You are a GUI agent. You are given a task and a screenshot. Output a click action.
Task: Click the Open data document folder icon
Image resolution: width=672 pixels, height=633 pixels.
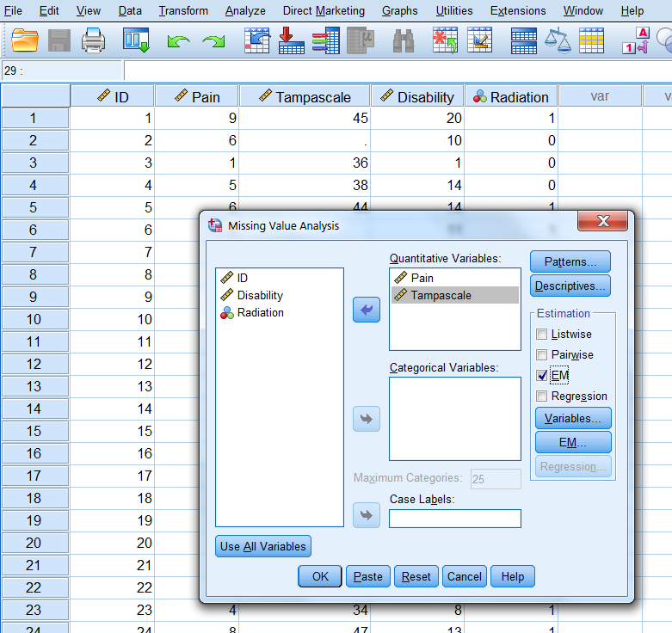[26, 40]
